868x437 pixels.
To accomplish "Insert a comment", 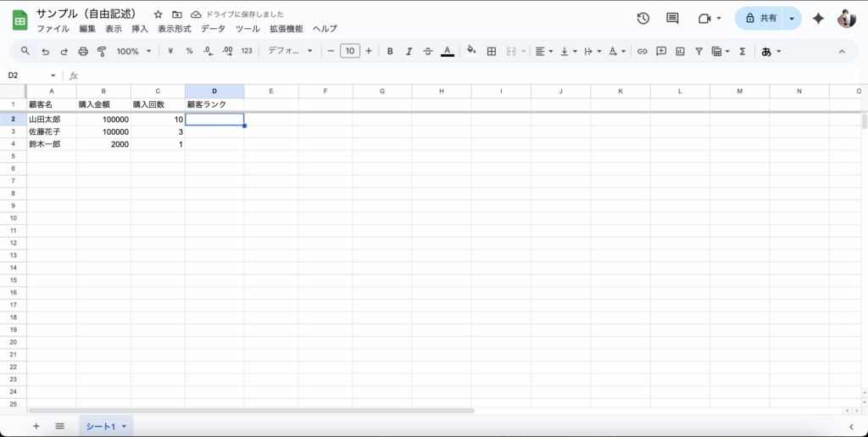I will coord(661,52).
